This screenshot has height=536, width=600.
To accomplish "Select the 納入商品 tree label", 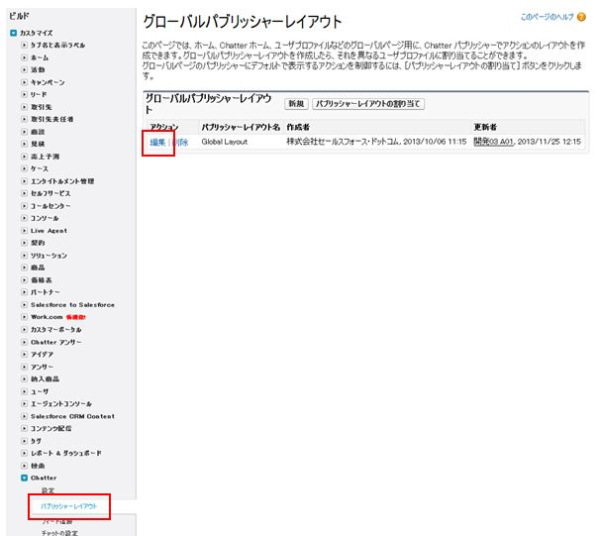I will [45, 379].
